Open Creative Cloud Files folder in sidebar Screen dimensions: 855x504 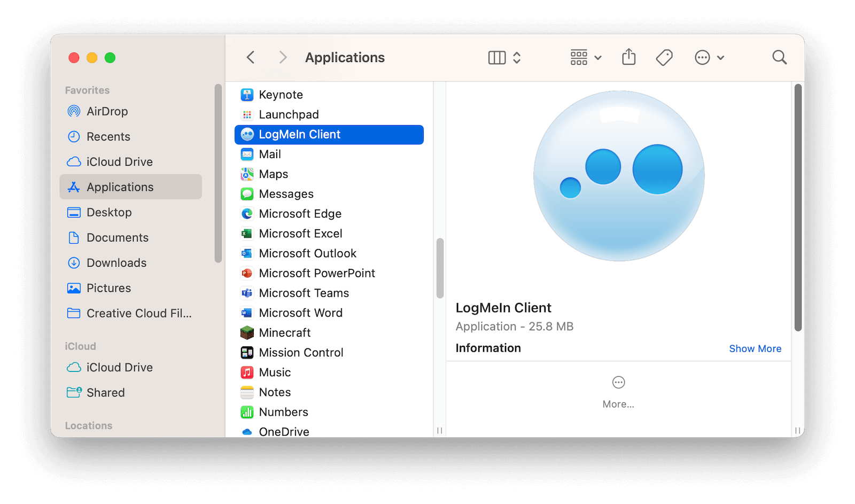131,313
